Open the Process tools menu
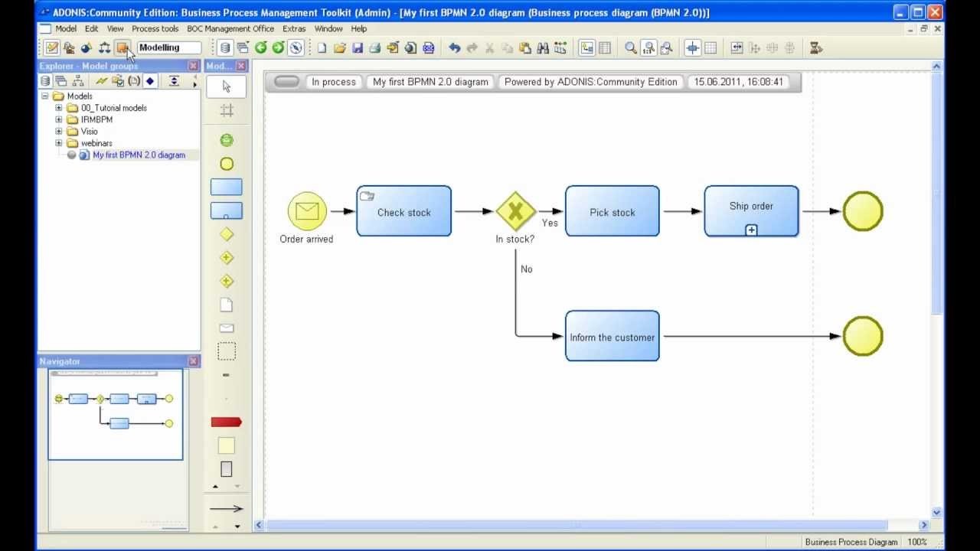Viewport: 980px width, 551px height. pos(155,29)
